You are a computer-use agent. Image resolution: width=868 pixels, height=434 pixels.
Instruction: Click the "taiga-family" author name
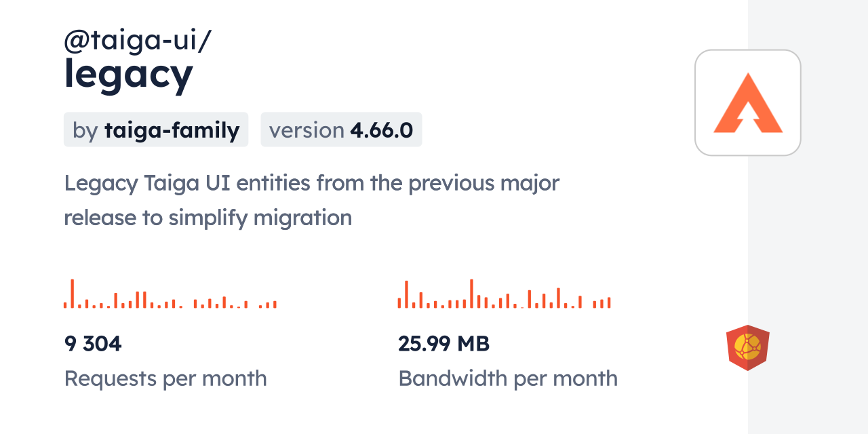[x=172, y=130]
